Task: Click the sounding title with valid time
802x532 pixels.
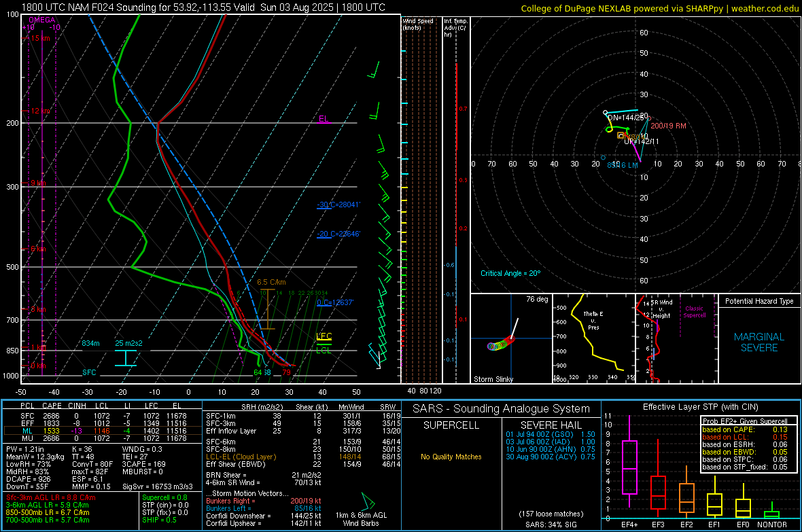Action: [203, 7]
